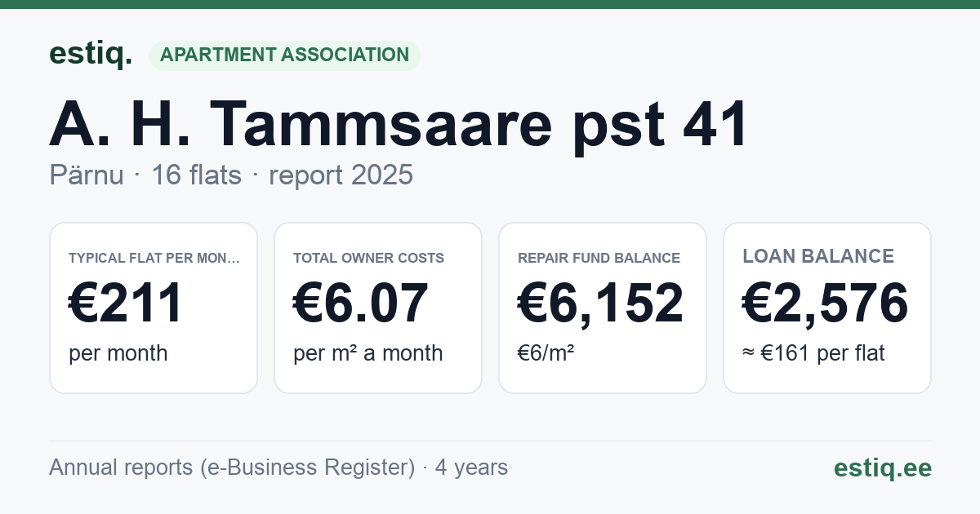Click the €6.07 value
The height and width of the screenshot is (514, 980).
360,304
